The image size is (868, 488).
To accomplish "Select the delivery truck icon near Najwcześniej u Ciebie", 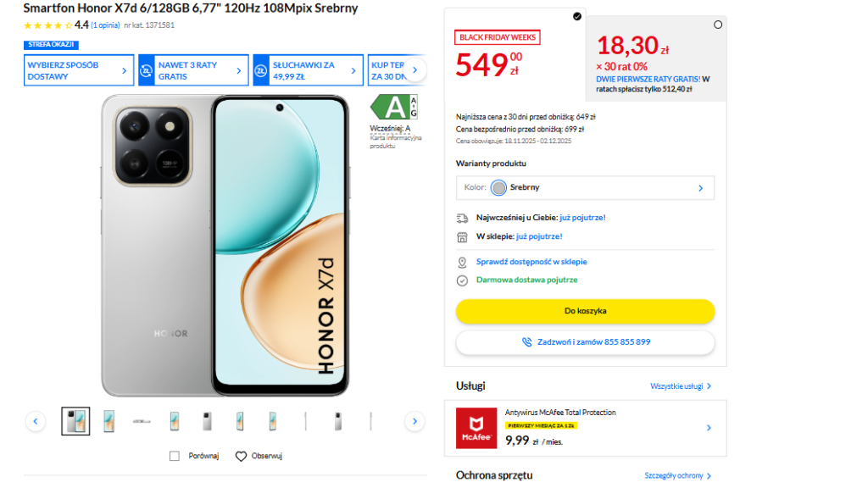I will coord(461,217).
